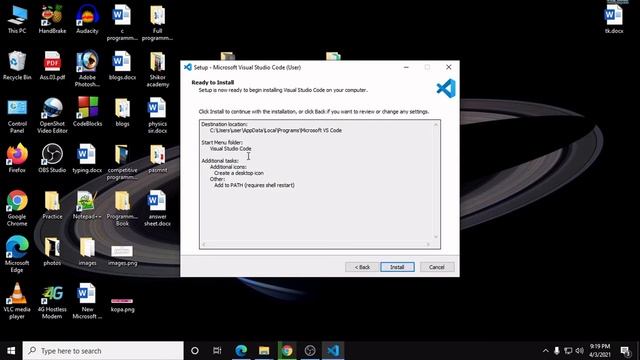
Task: Select the Google Chrome desktop shortcut
Action: [17, 208]
